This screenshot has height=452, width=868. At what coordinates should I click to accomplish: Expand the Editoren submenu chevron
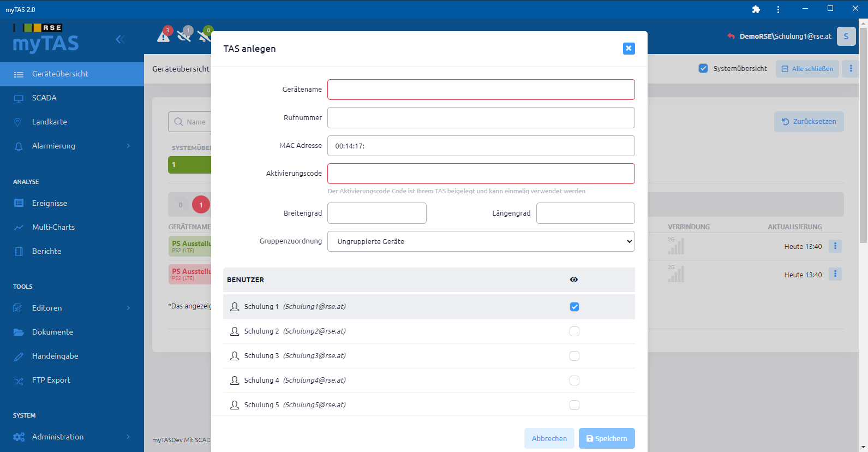click(129, 308)
